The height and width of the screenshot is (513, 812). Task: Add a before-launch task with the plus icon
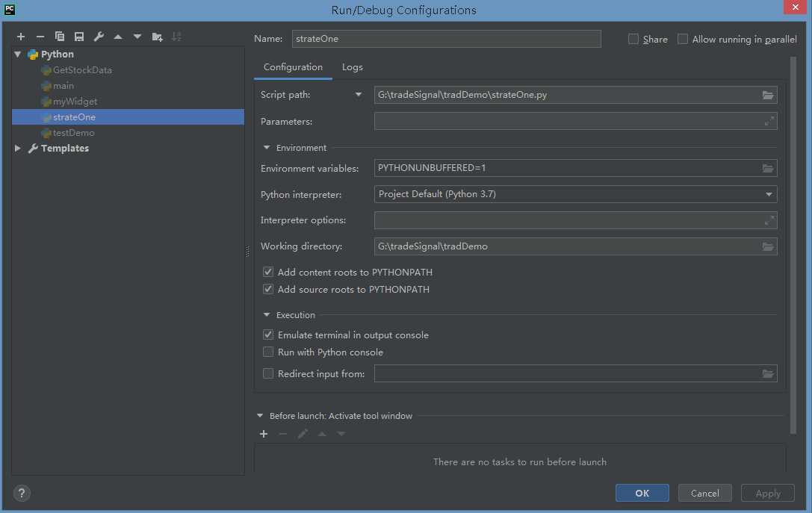(x=264, y=434)
